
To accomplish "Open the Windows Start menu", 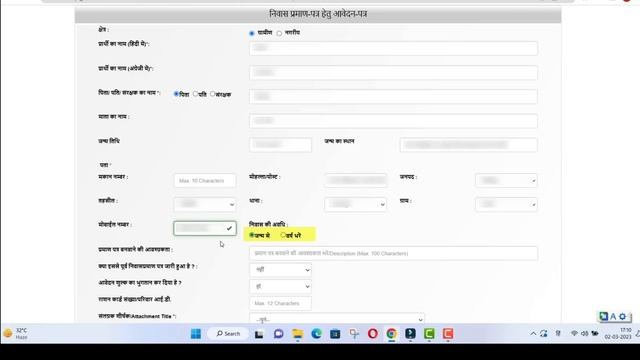I will 196,333.
